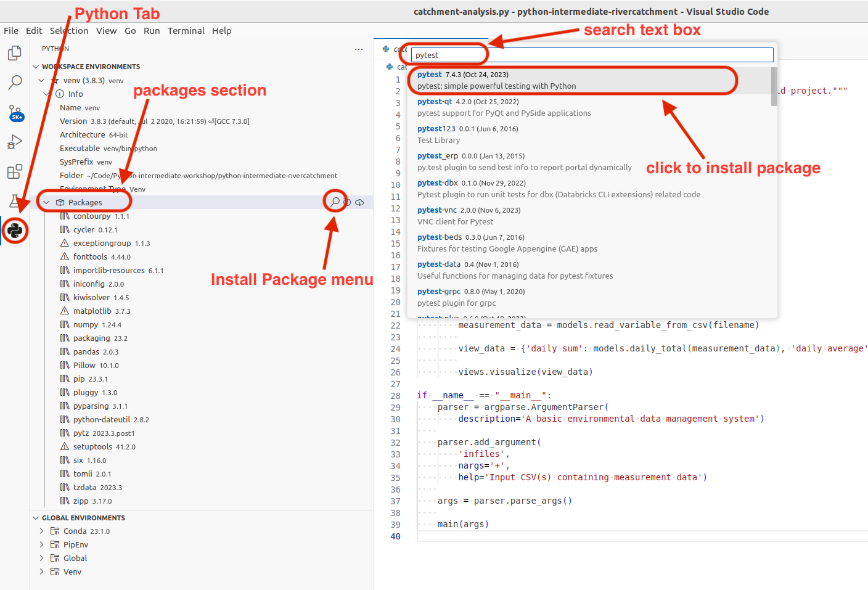Select pytest-data 0.4 result
This screenshot has height=590, width=868.
pos(589,271)
